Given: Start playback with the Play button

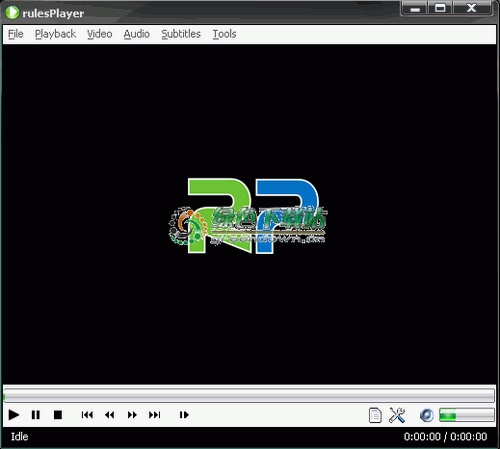Looking at the screenshot, I should coord(14,415).
